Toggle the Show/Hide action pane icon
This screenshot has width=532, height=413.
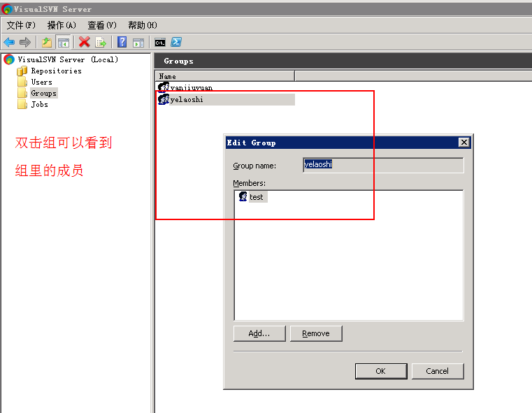pos(138,43)
